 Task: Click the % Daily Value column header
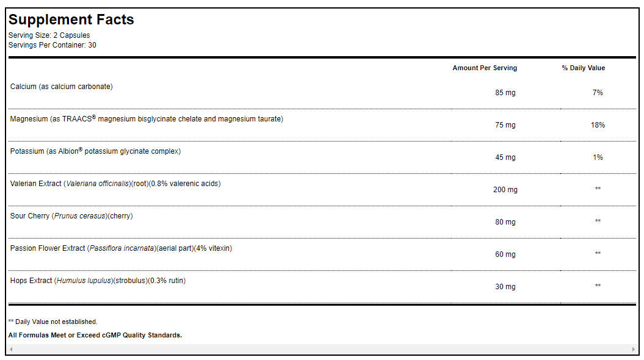click(x=584, y=68)
